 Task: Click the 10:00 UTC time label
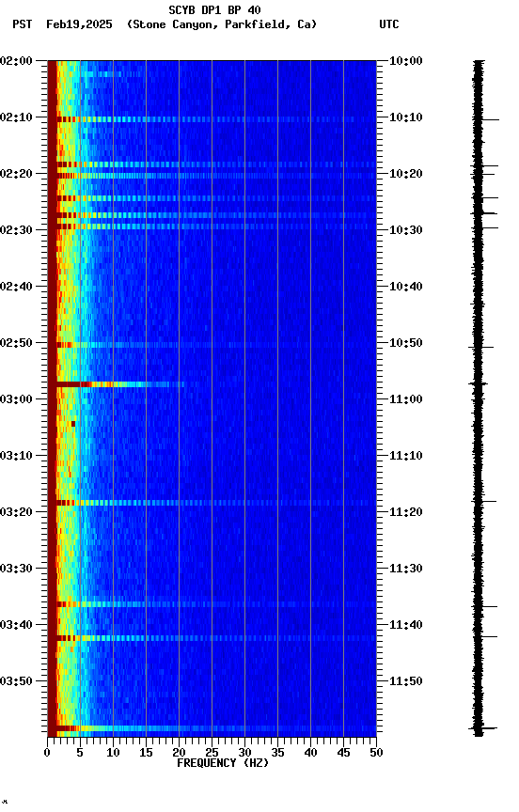[x=405, y=61]
